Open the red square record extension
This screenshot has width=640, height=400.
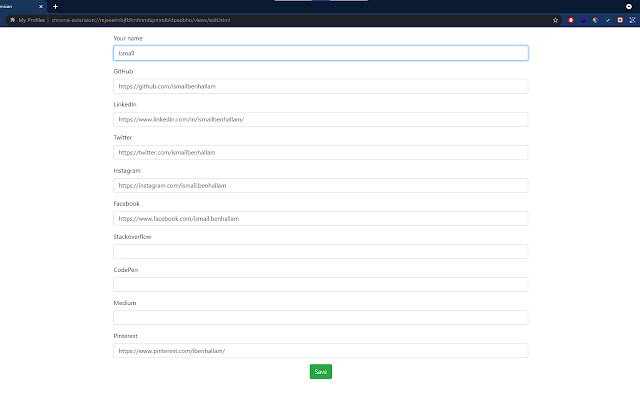click(x=620, y=20)
